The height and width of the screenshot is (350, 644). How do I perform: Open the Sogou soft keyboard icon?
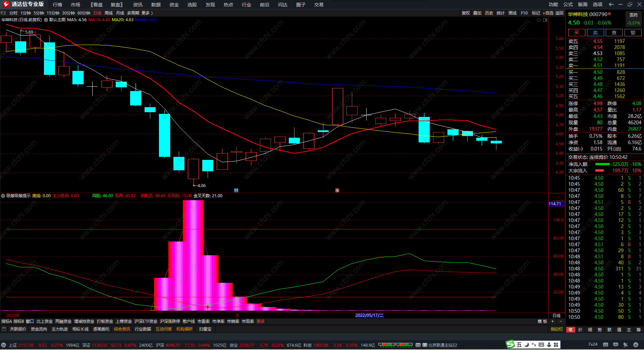(541, 345)
